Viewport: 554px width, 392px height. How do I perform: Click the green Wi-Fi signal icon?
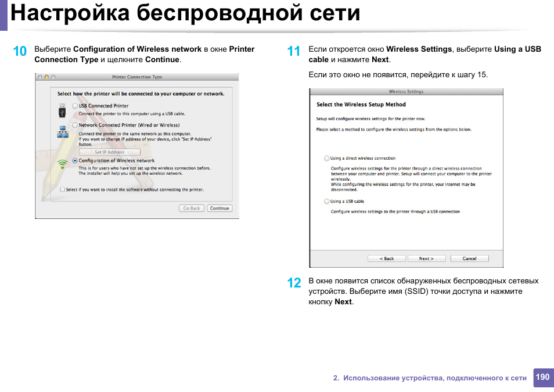63,164
